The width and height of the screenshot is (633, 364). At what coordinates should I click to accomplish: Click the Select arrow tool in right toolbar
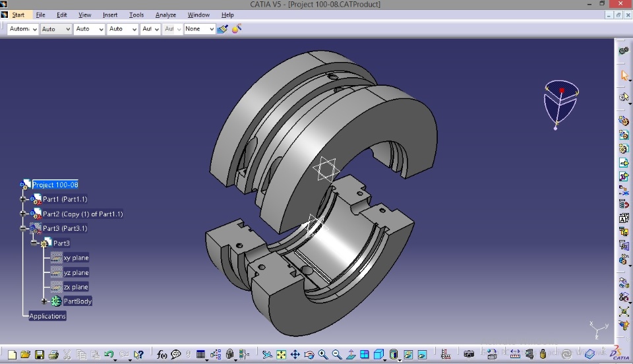[x=624, y=75]
